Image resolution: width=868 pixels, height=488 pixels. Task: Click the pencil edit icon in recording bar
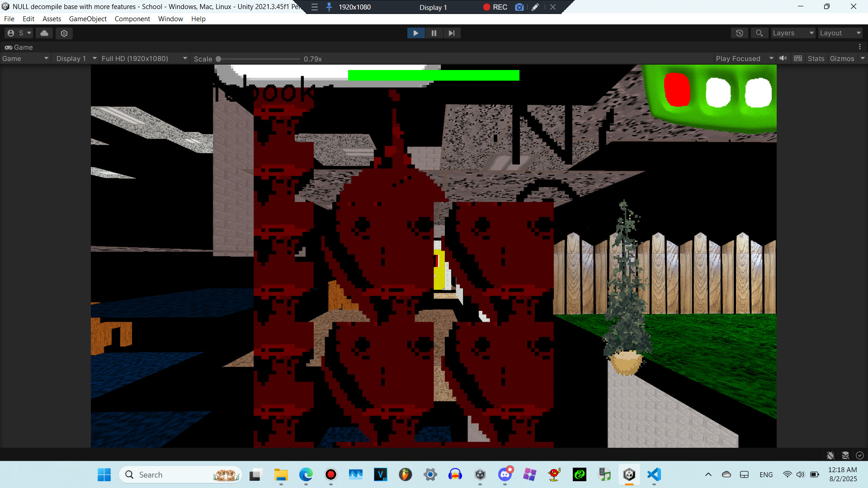coord(535,7)
